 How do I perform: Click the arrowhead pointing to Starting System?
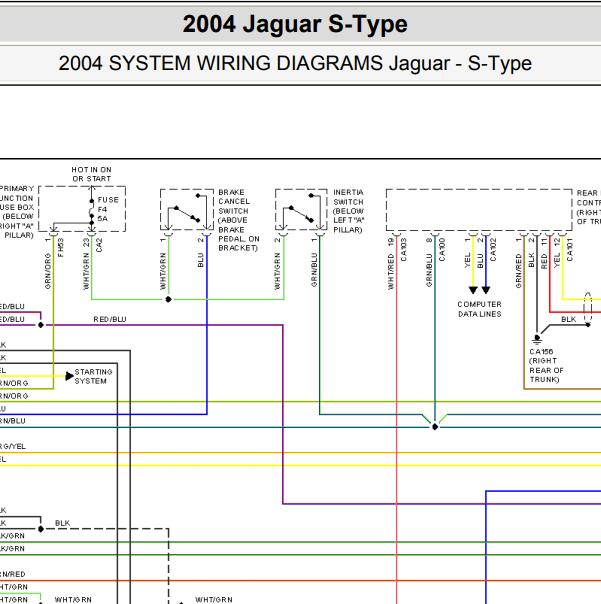(x=69, y=376)
